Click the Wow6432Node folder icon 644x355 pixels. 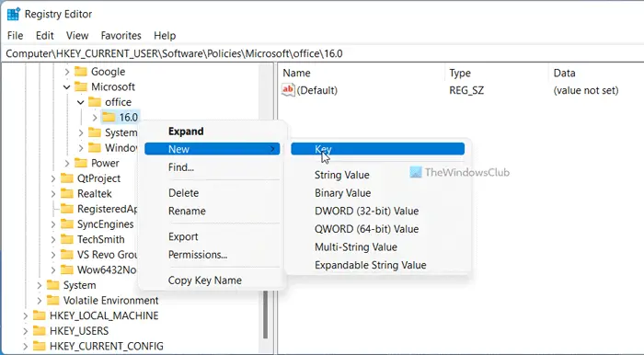[x=66, y=270]
